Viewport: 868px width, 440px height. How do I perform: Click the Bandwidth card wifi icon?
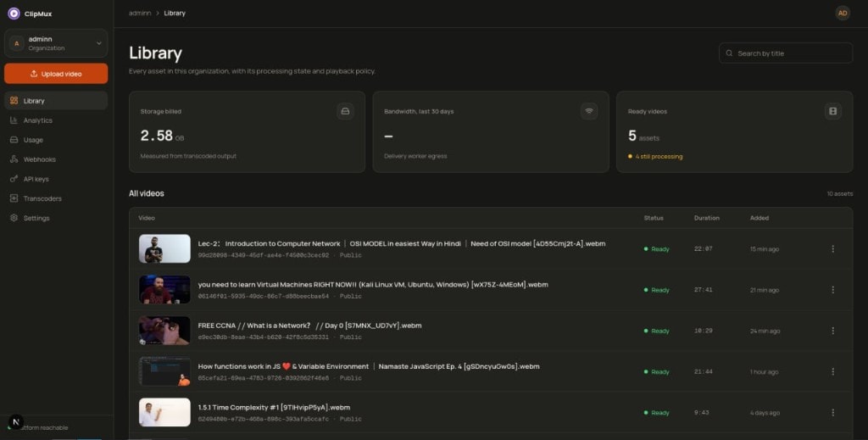click(589, 111)
